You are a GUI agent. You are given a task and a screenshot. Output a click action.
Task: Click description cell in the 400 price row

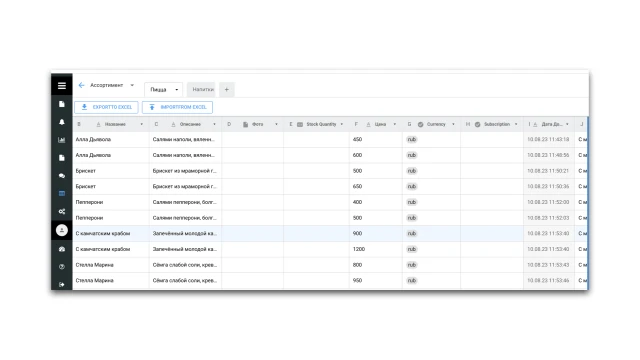(x=185, y=202)
